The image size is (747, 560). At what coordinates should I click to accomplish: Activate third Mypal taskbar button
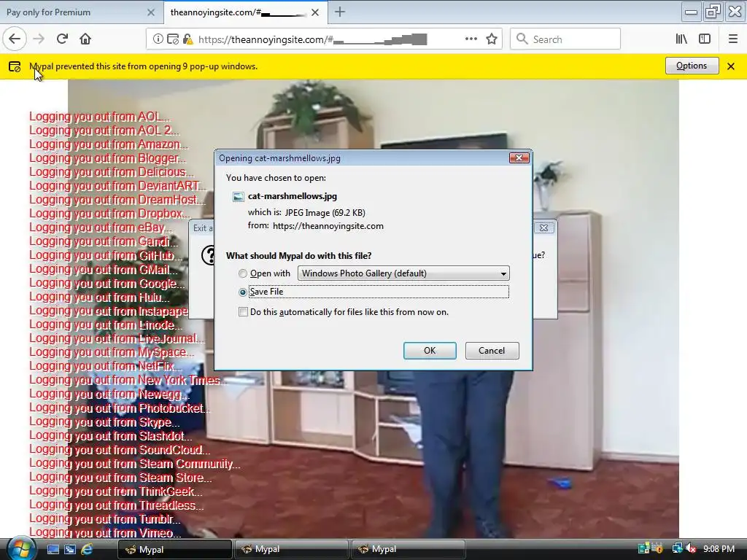[x=407, y=549]
